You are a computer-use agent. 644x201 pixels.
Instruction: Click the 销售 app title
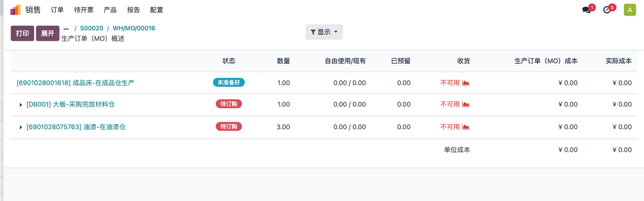tap(33, 10)
